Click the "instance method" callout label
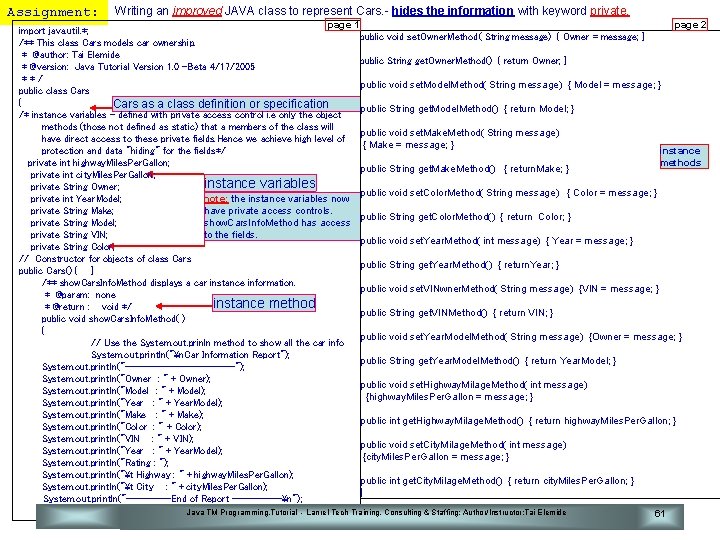 (x=264, y=303)
